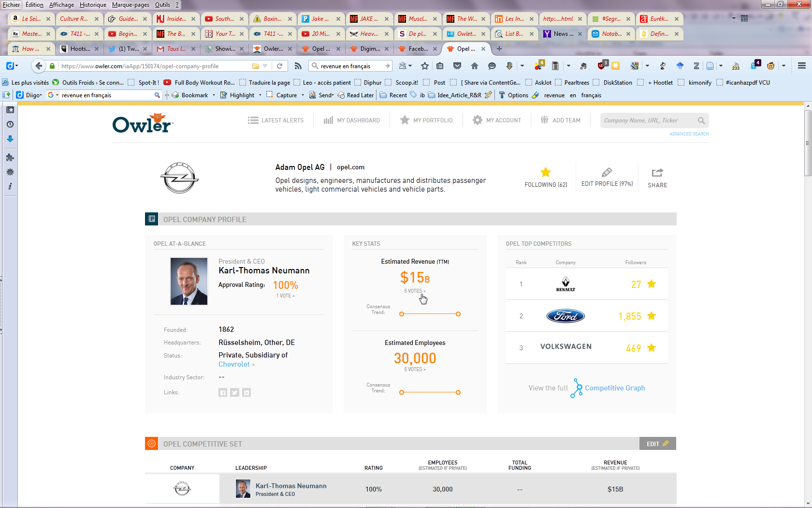The image size is (812, 508).
Task: Open Ford competitor logo
Action: point(565,316)
